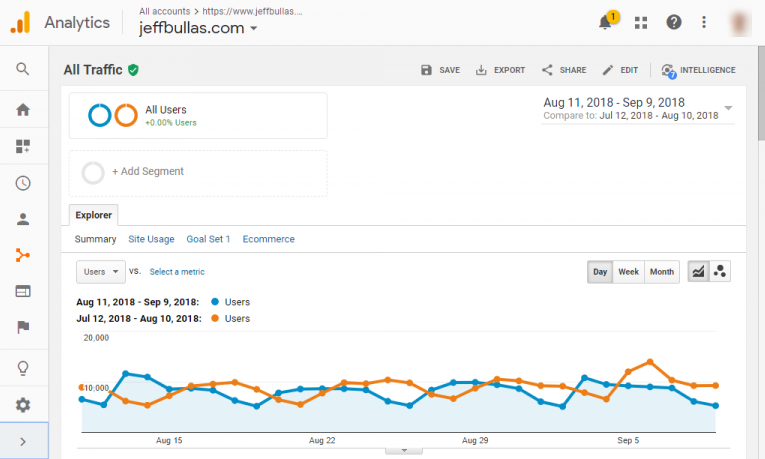The image size is (765, 459).
Task: Open Audience person icon in sidebar
Action: [23, 219]
